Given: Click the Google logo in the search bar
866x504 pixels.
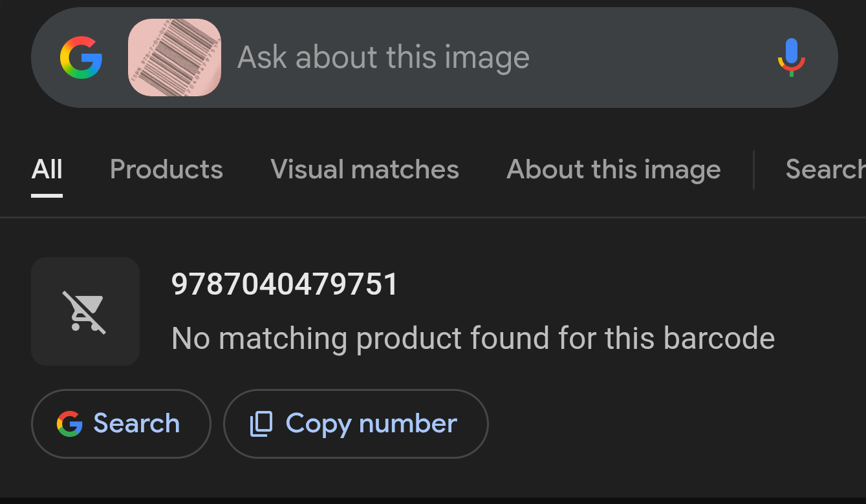Looking at the screenshot, I should pyautogui.click(x=81, y=58).
